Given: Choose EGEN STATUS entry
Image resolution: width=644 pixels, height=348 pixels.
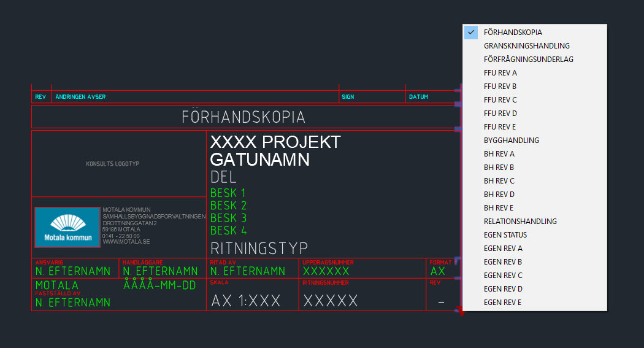Looking at the screenshot, I should tap(505, 235).
